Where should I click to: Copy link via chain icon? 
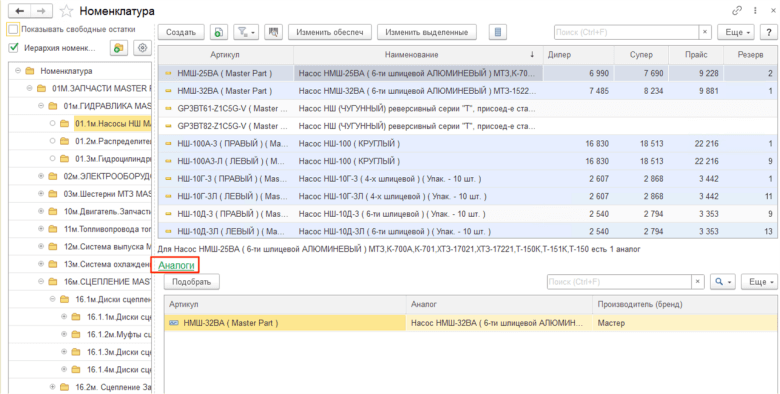point(736,10)
